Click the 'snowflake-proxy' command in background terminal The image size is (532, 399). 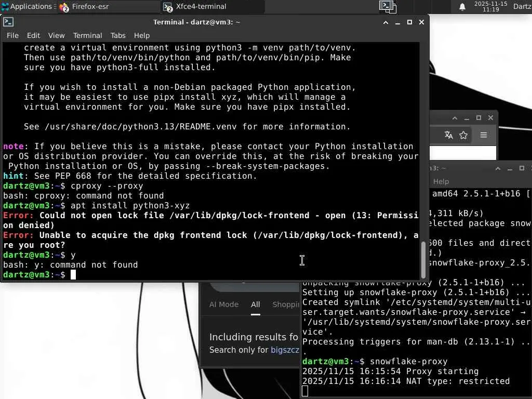point(408,362)
